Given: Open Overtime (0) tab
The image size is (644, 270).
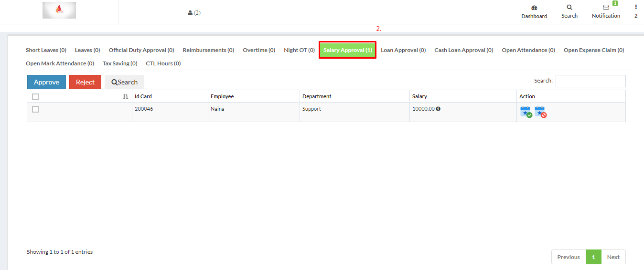Looking at the screenshot, I should (x=259, y=50).
